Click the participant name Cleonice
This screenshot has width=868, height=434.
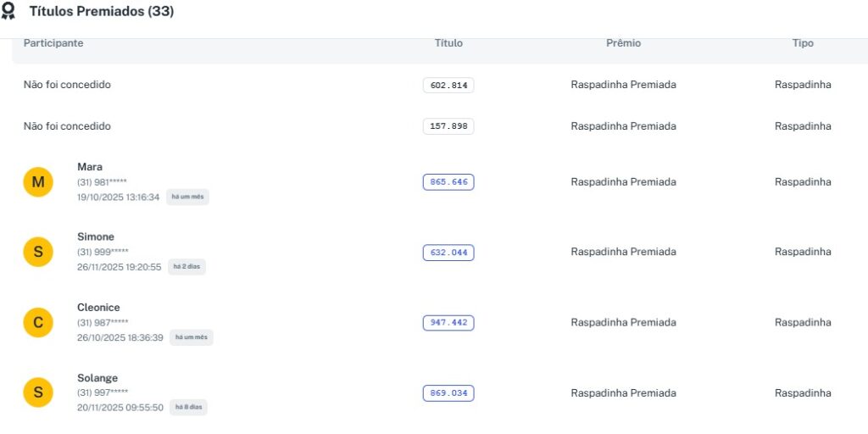click(98, 308)
